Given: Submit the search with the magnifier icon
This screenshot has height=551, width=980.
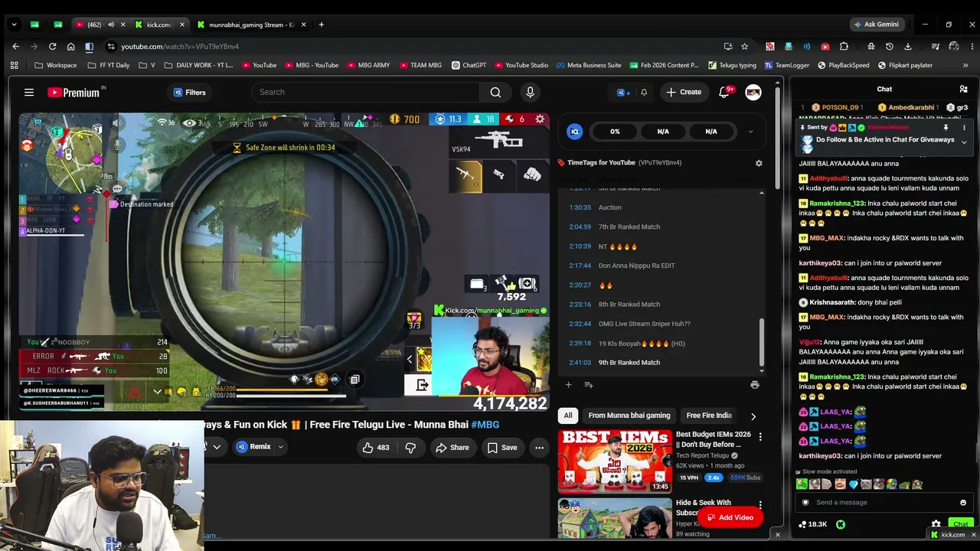Looking at the screenshot, I should point(495,93).
